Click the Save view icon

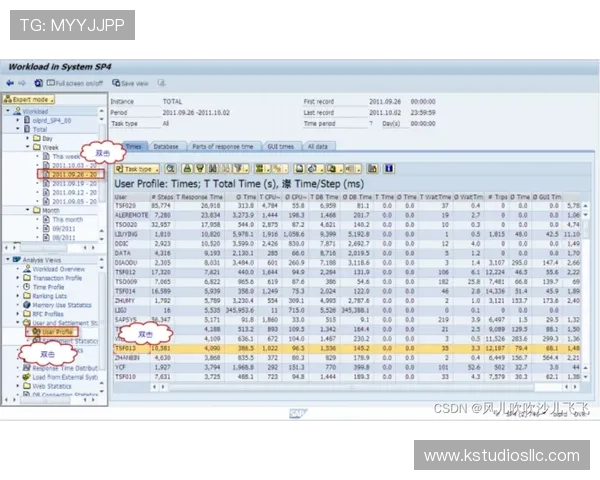tap(134, 83)
